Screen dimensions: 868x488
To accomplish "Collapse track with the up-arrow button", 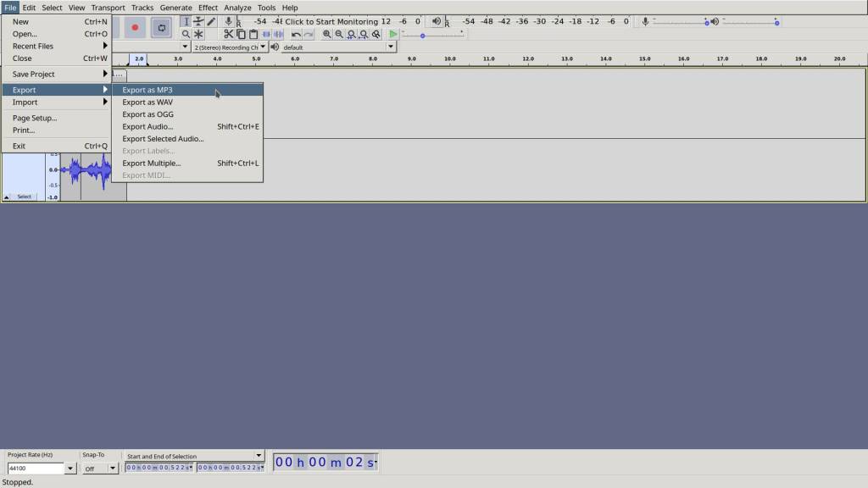I will coord(6,197).
